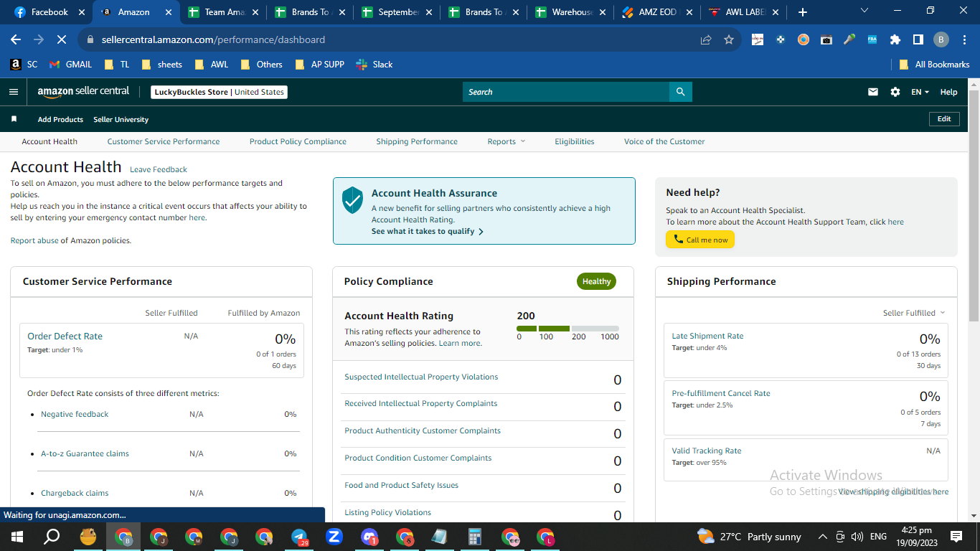Click the search magnifier button

pyautogui.click(x=681, y=92)
